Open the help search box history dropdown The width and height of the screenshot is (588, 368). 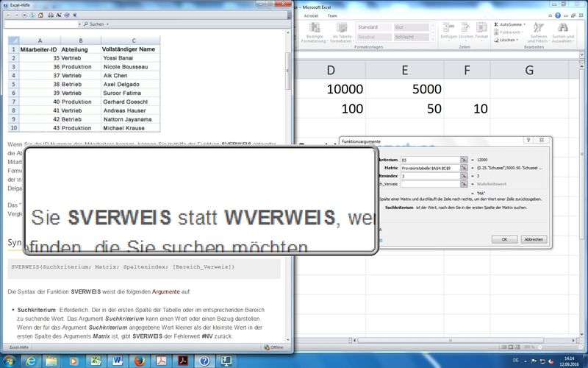(78, 24)
